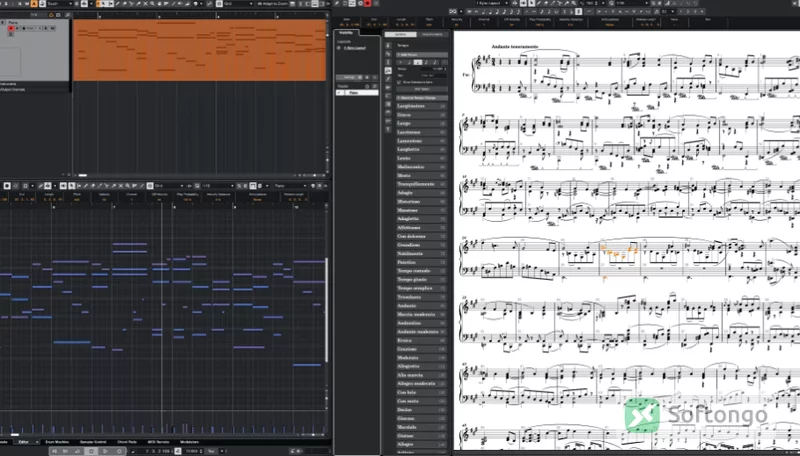
Task: Select the zoom tool in Score Editor toolbar
Action: (x=573, y=3)
